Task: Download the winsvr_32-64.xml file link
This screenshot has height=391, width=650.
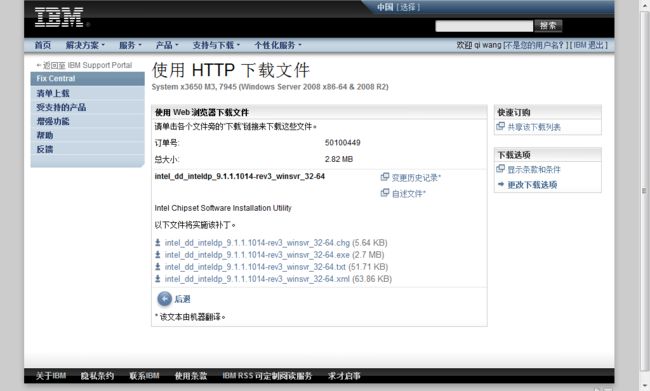Action: tap(257, 279)
